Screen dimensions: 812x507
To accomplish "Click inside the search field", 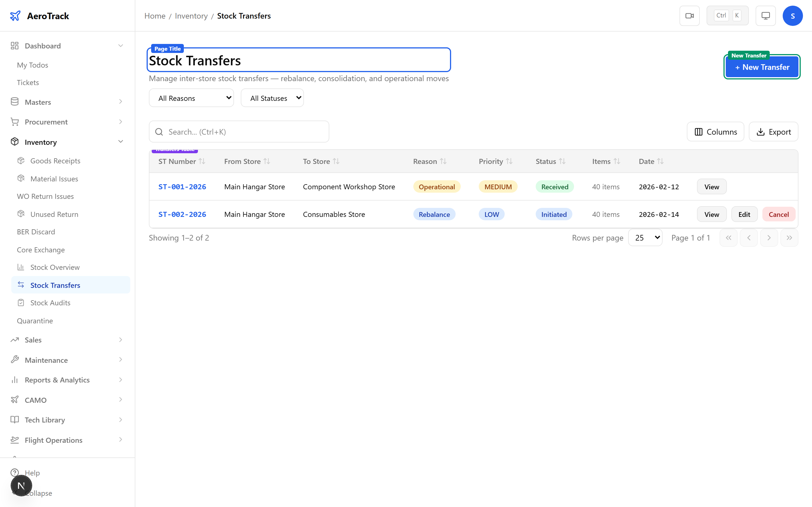I will (x=239, y=132).
